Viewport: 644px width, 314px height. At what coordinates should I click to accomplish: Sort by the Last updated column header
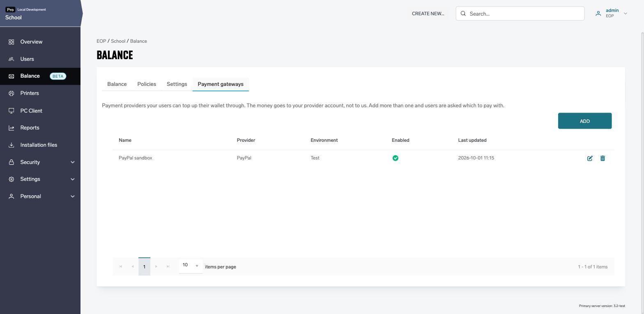472,140
